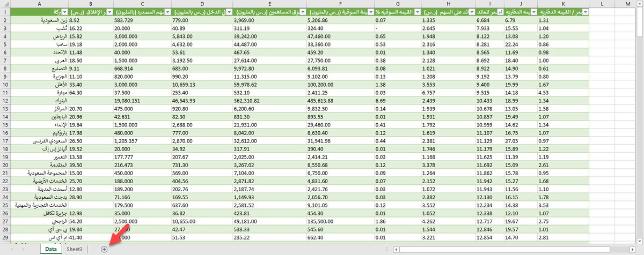The height and width of the screenshot is (255, 644).
Task: Open the filter dropdown in column K header
Action: [x=585, y=12]
